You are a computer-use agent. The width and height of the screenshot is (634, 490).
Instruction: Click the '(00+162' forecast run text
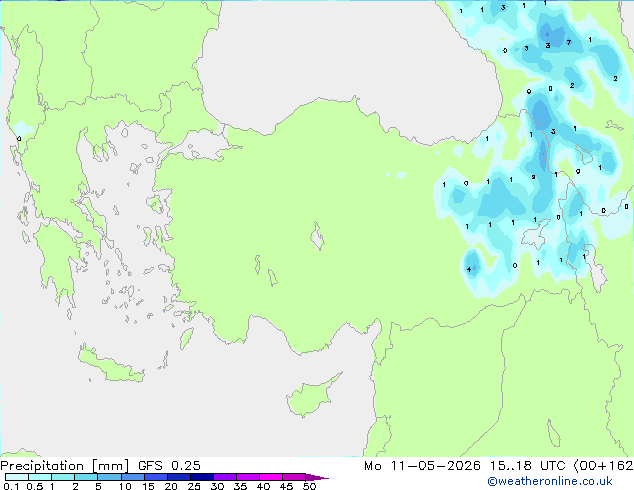tap(603, 466)
